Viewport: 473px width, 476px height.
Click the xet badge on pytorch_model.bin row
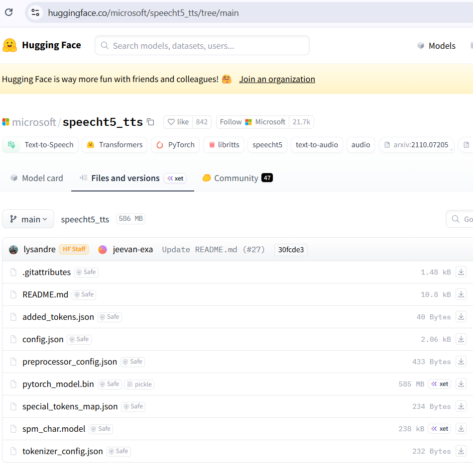(440, 384)
